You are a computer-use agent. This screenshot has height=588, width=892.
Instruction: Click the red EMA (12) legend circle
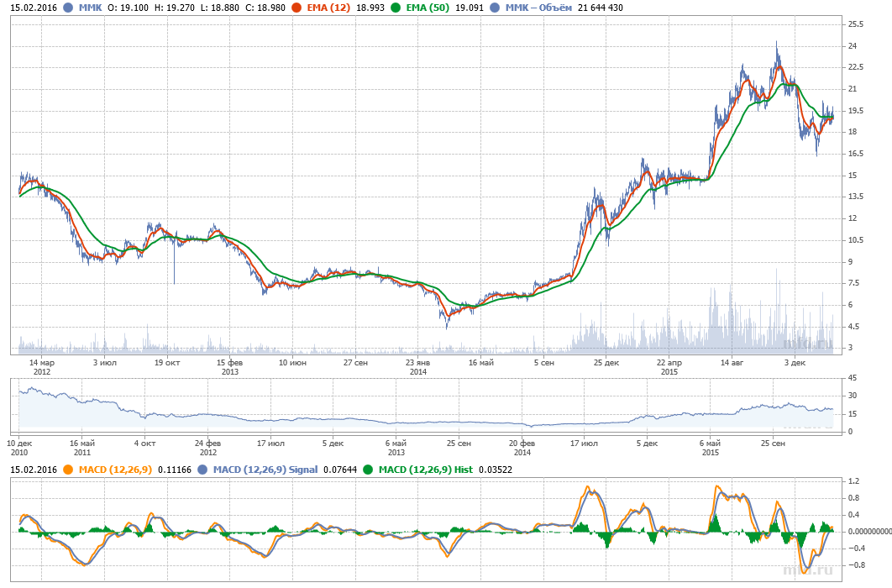tap(296, 7)
